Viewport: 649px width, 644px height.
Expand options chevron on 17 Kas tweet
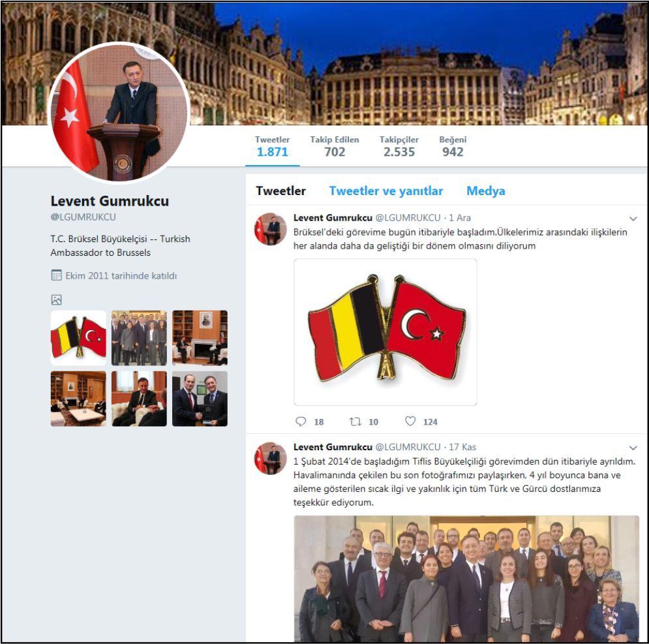coord(633,448)
